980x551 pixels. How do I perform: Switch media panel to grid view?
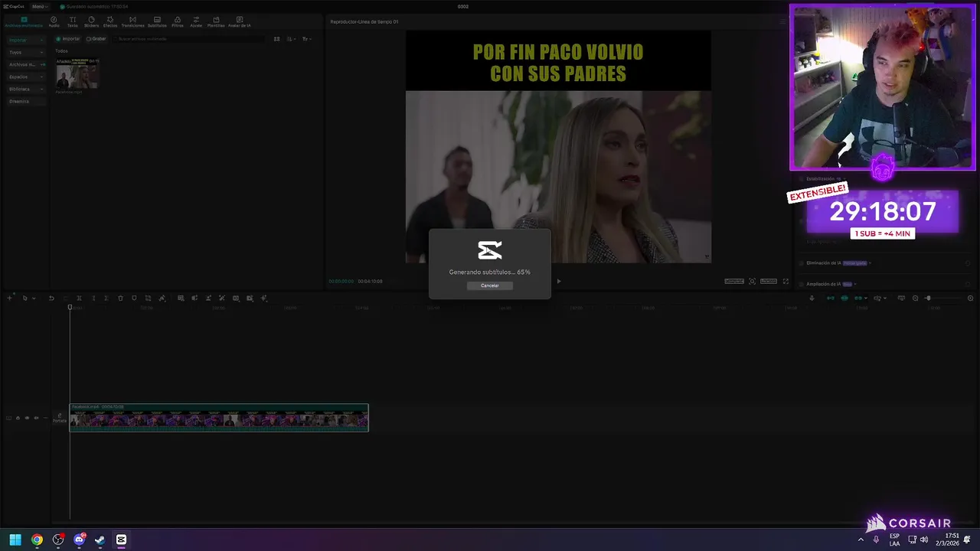pyautogui.click(x=276, y=39)
